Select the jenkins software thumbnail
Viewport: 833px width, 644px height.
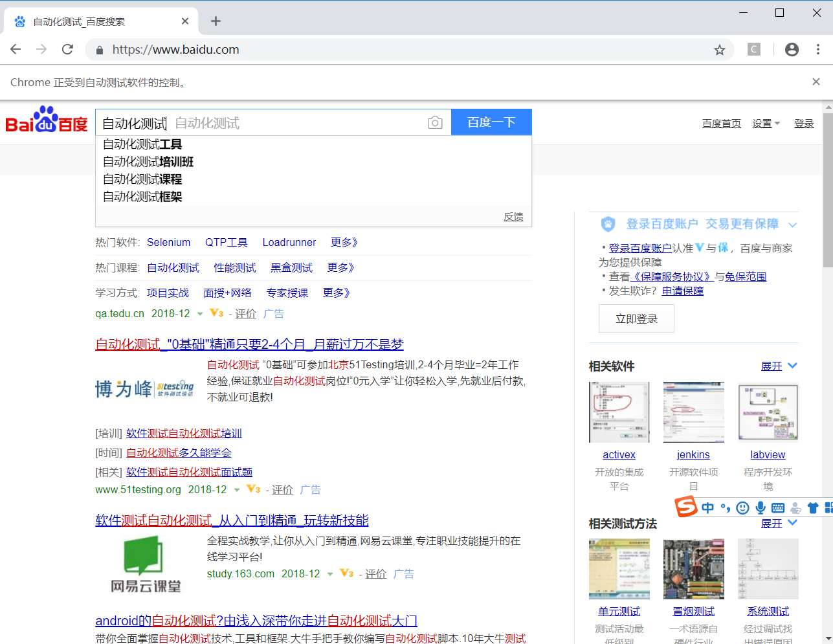click(693, 412)
